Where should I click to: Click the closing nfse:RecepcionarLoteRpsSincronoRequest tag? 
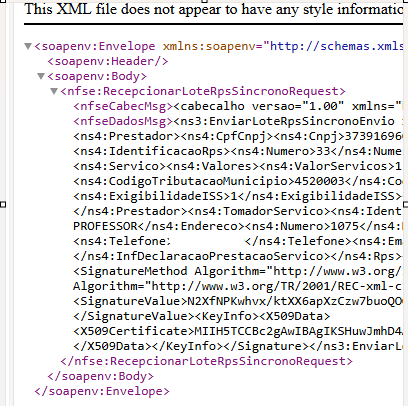(x=206, y=361)
